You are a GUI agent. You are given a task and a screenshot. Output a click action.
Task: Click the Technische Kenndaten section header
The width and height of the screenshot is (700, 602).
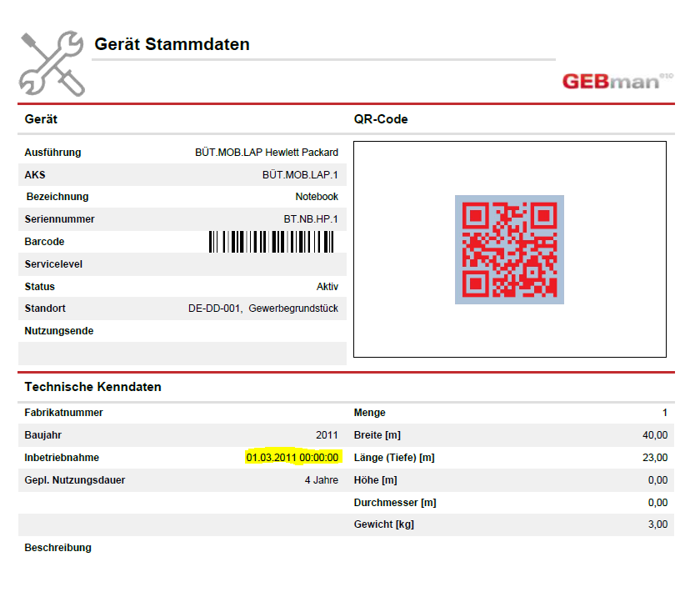click(92, 387)
